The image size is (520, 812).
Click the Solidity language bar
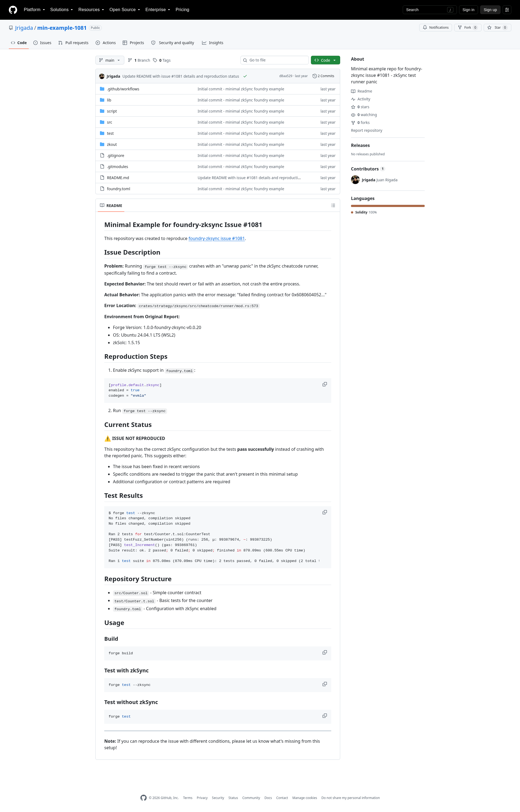(388, 206)
